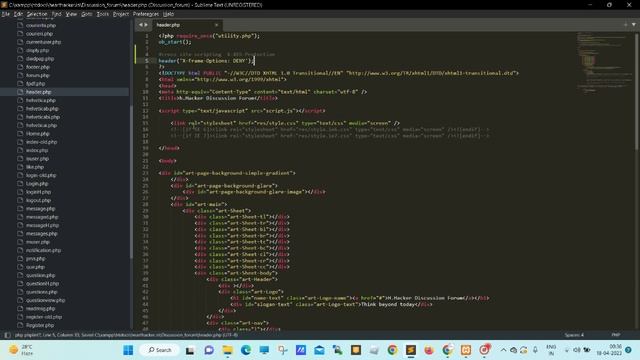Close the header.php tab
The image size is (640, 360).
click(216, 25)
